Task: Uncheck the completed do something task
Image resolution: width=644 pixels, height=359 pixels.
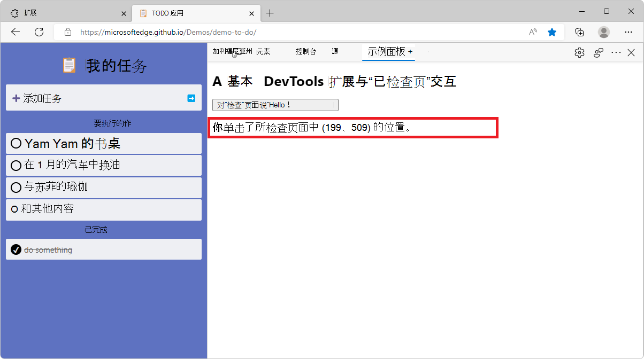Action: click(x=16, y=249)
